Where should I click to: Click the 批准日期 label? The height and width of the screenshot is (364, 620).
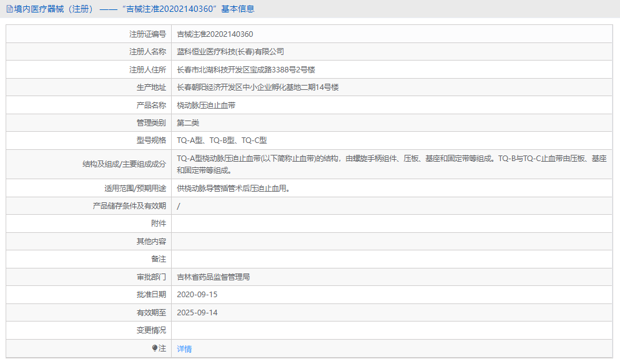point(152,295)
